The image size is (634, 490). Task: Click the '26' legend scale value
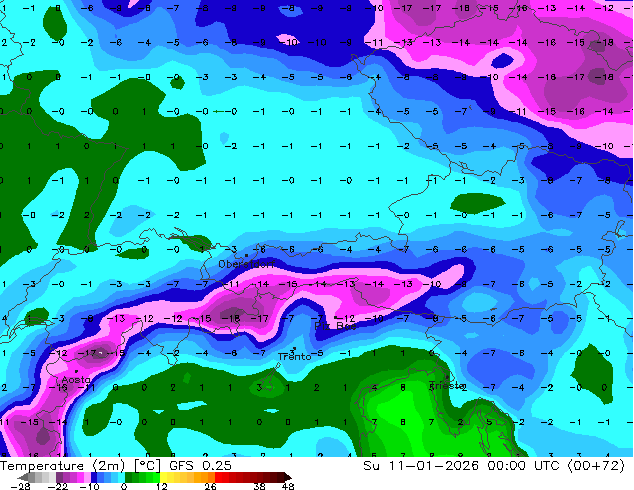(210, 486)
